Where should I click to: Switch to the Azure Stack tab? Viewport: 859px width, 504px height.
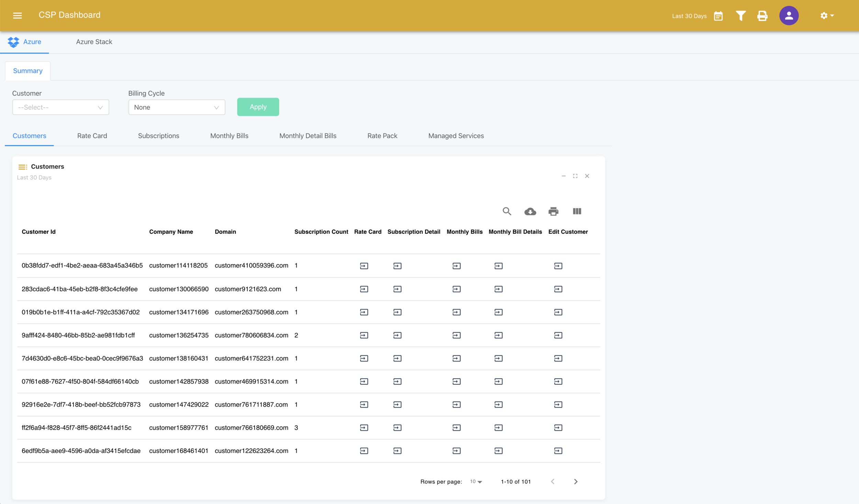[94, 42]
